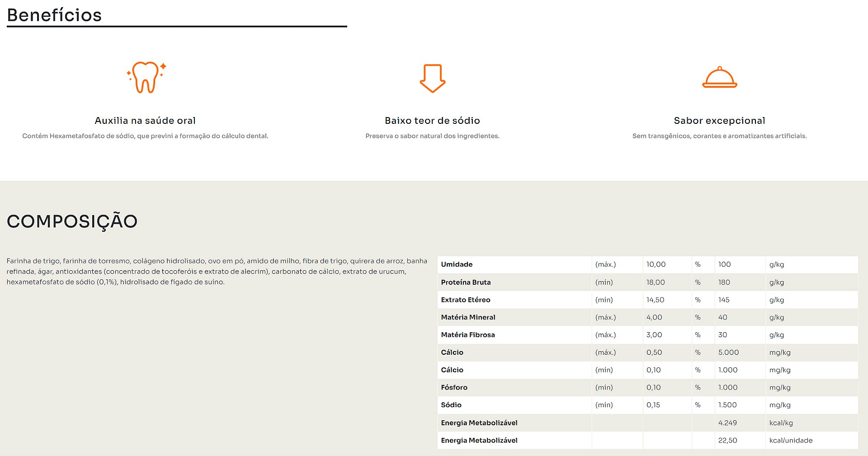This screenshot has width=868, height=456.
Task: Select the 'Auxilia na saúde oral' heading
Action: click(145, 121)
